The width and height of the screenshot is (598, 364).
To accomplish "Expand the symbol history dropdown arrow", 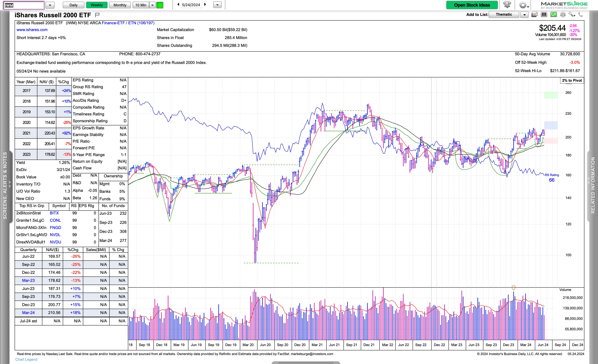I will 50,5.
